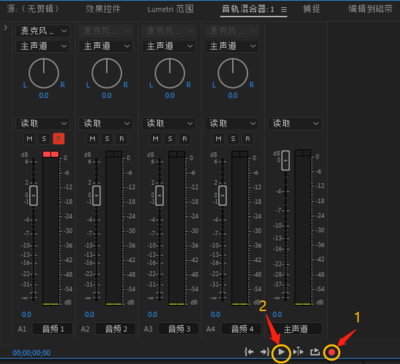Viewport: 400px width, 364px height.
Task: Arm Audio 2 for recording with R
Action: [122, 139]
